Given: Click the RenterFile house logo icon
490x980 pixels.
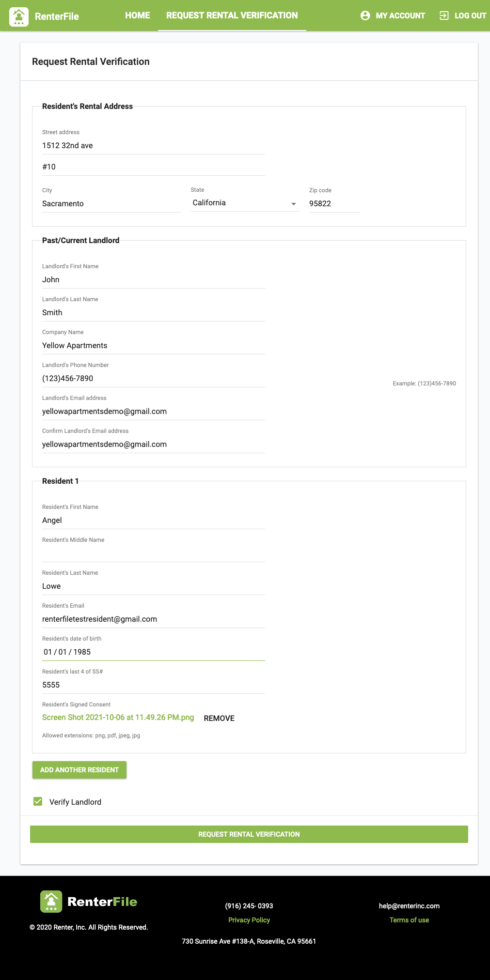Looking at the screenshot, I should tap(19, 16).
